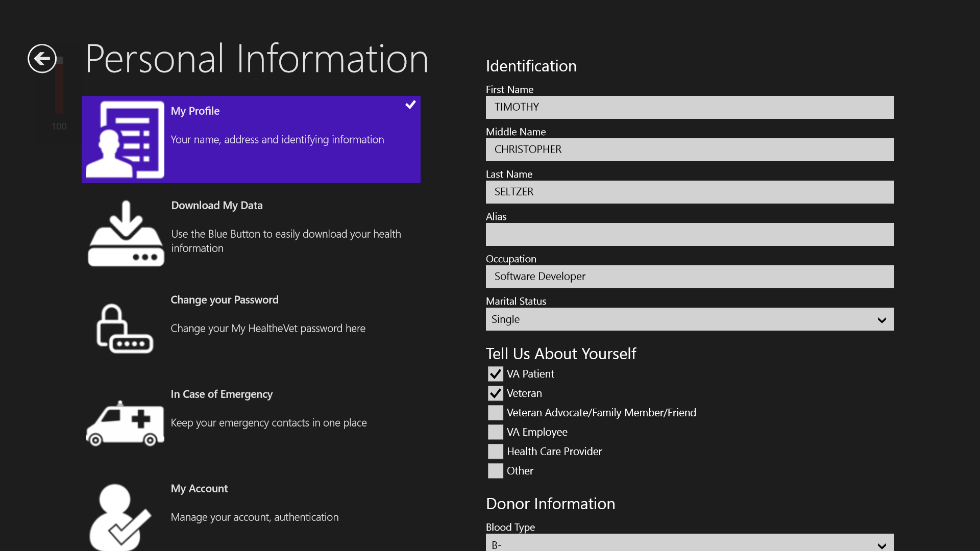
Task: Open the Download My Data section
Action: coord(217,206)
